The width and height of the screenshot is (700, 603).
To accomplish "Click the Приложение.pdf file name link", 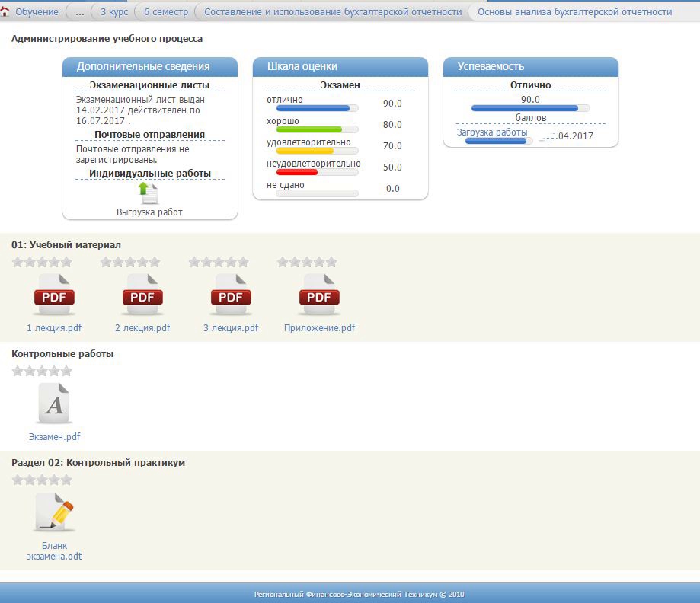I will tap(319, 328).
